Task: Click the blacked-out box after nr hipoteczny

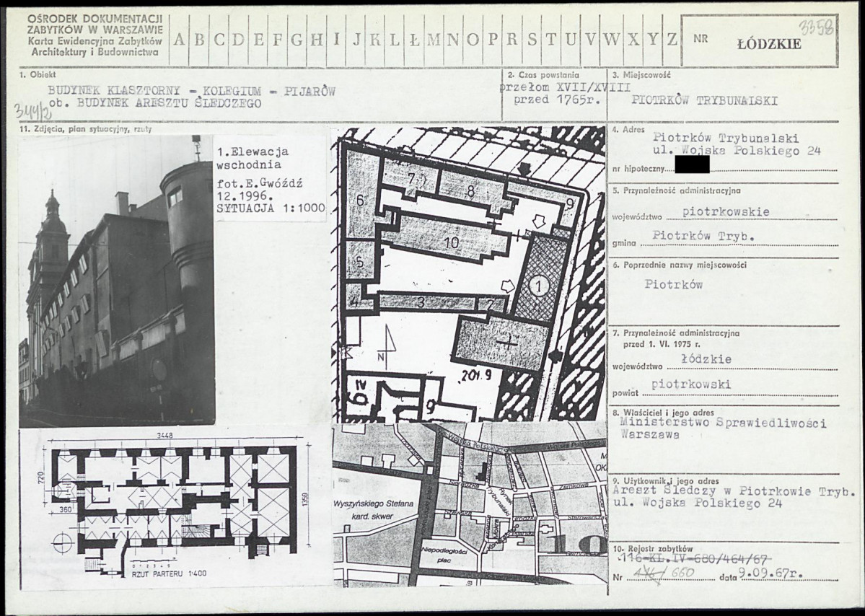Action: (x=691, y=165)
